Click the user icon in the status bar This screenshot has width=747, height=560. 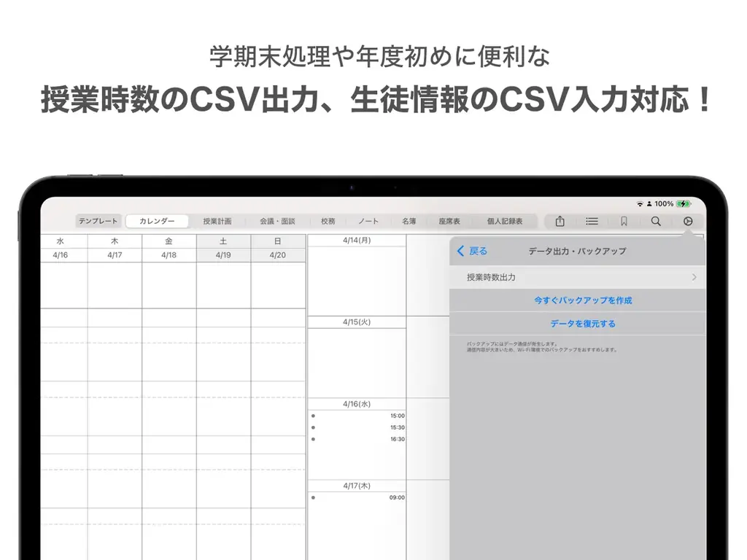click(x=649, y=204)
